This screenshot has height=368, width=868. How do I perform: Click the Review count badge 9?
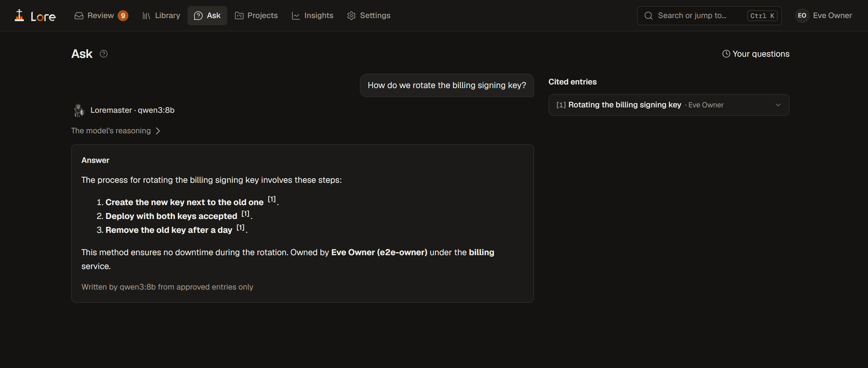(x=123, y=15)
